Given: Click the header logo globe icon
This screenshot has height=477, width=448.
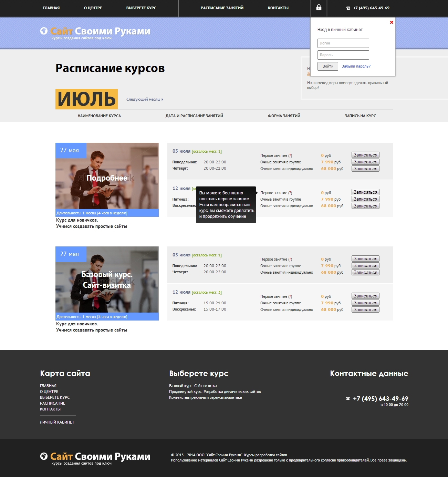Looking at the screenshot, I should point(44,31).
